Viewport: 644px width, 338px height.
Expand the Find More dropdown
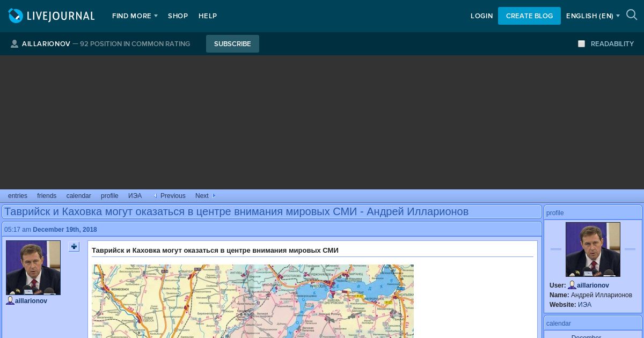tap(135, 16)
